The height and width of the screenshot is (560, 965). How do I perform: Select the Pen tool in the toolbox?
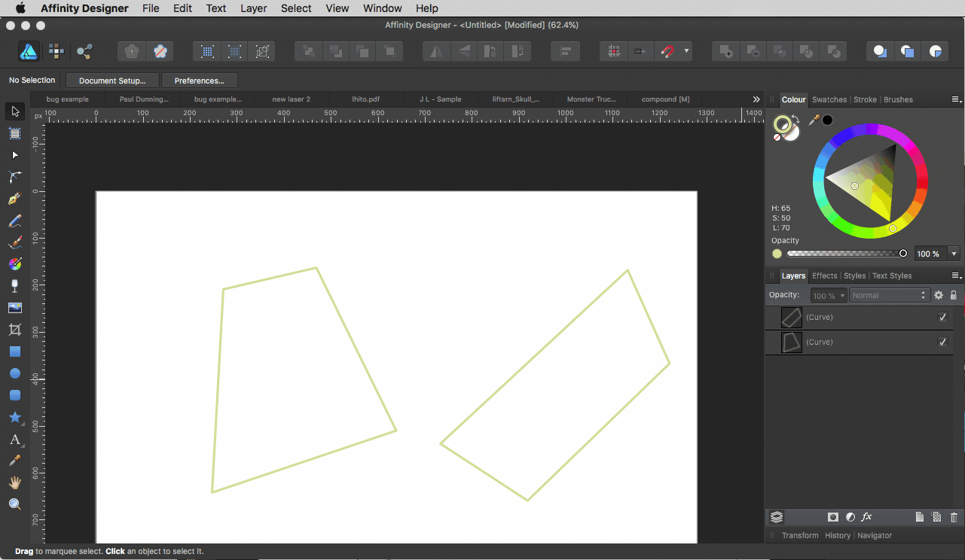tap(14, 199)
